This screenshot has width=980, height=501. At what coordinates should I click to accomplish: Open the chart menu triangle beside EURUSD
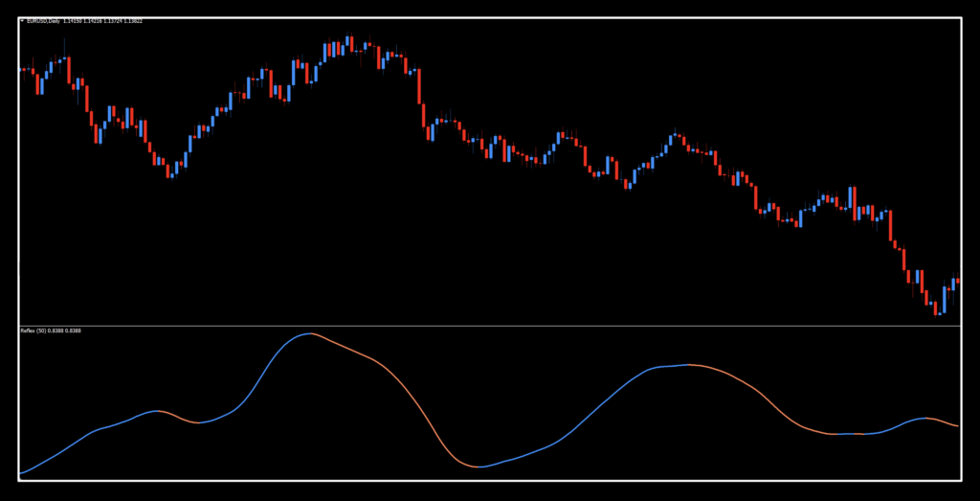(22, 20)
